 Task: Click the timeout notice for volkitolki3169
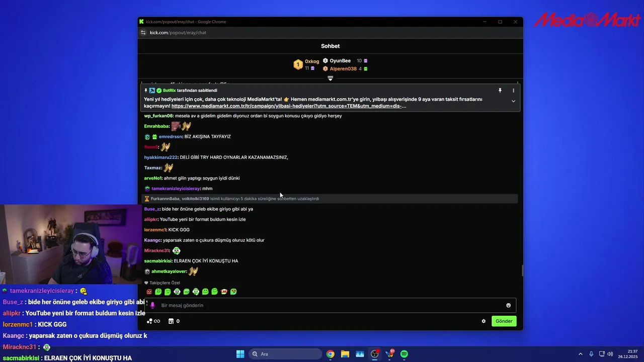pyautogui.click(x=330, y=199)
